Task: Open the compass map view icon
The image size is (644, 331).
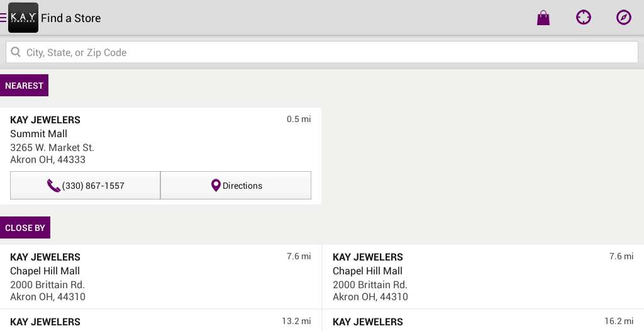Action: 623,18
